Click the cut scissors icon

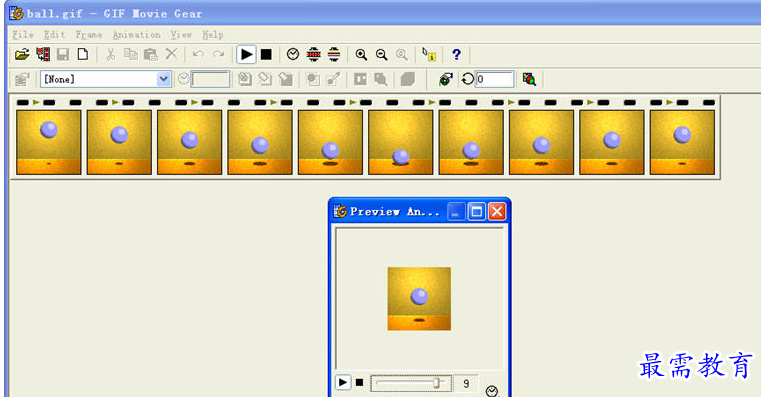pos(111,54)
